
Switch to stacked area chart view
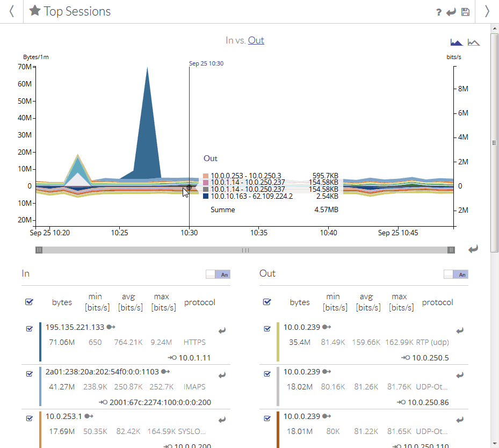456,42
